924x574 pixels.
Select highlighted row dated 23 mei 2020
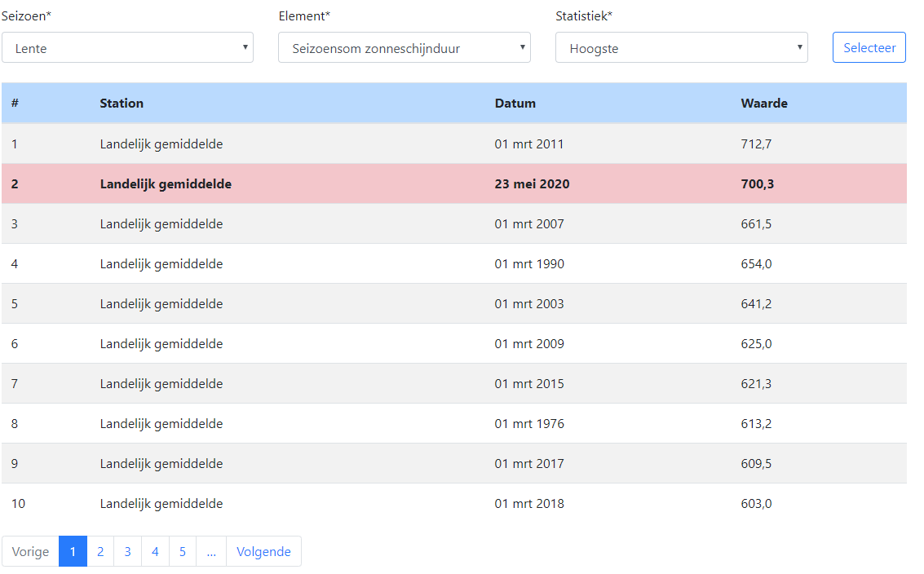(453, 184)
